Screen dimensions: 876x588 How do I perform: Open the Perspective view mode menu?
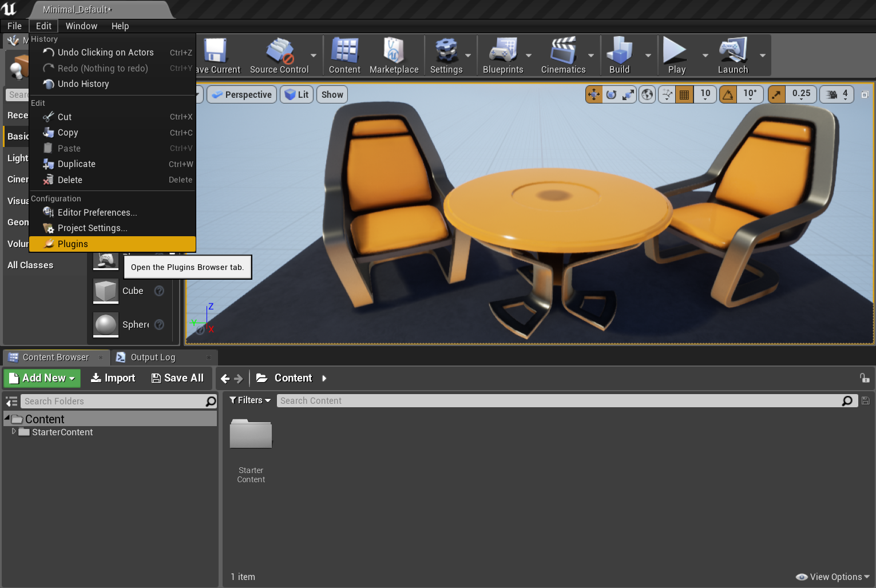click(x=242, y=94)
